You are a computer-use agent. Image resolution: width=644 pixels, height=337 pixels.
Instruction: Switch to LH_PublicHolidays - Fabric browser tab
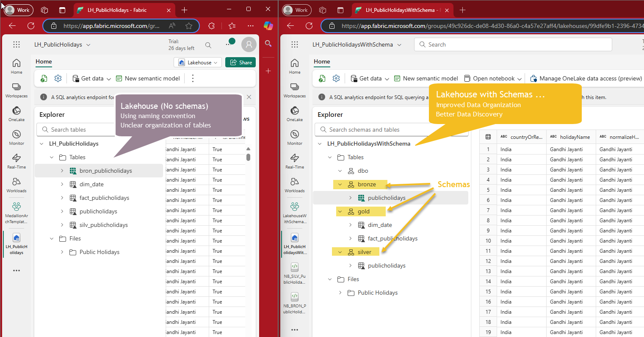click(x=116, y=10)
